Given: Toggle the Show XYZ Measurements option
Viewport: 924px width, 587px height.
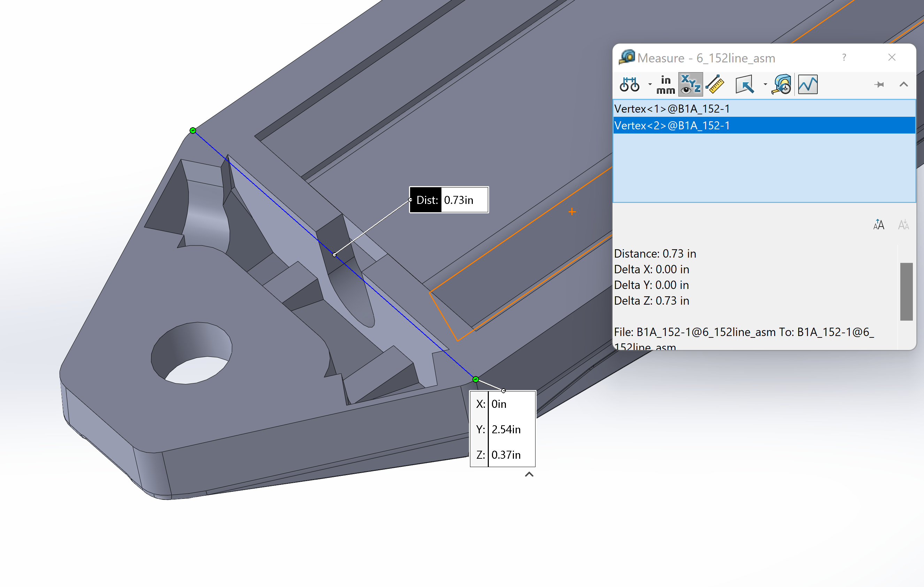Looking at the screenshot, I should pos(690,84).
